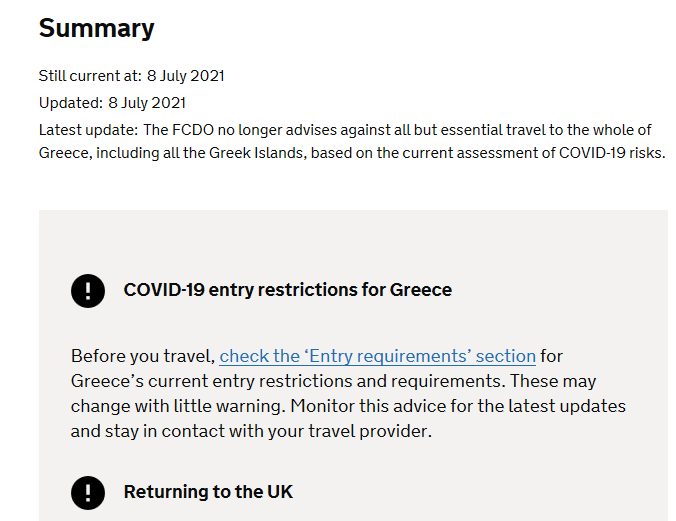Click the exclamation icon beside Returning to the UK
676x521 pixels.
[x=88, y=492]
